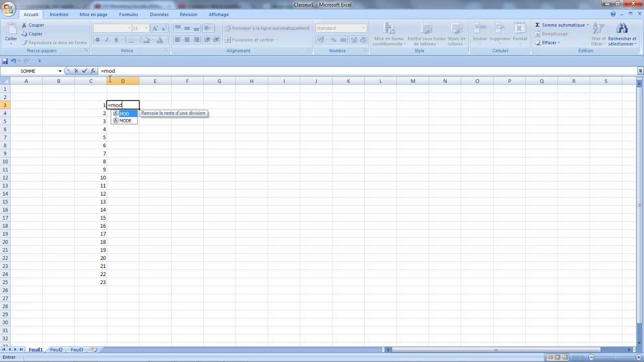The width and height of the screenshot is (644, 362).
Task: Open the Insertion ribbon tab
Action: tap(59, 14)
